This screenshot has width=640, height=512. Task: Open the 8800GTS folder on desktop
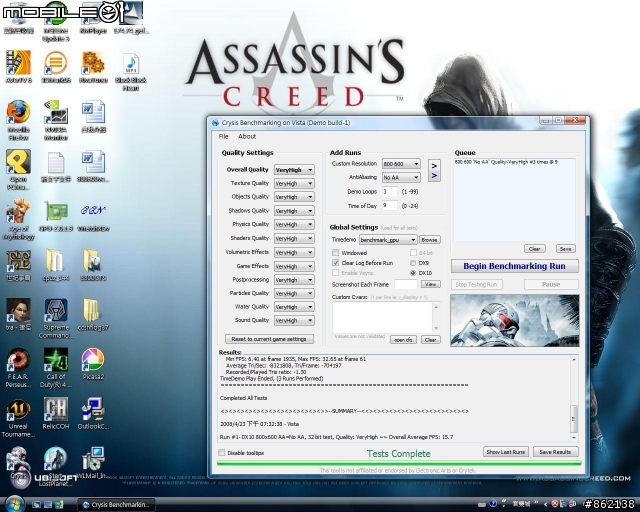[x=93, y=265]
